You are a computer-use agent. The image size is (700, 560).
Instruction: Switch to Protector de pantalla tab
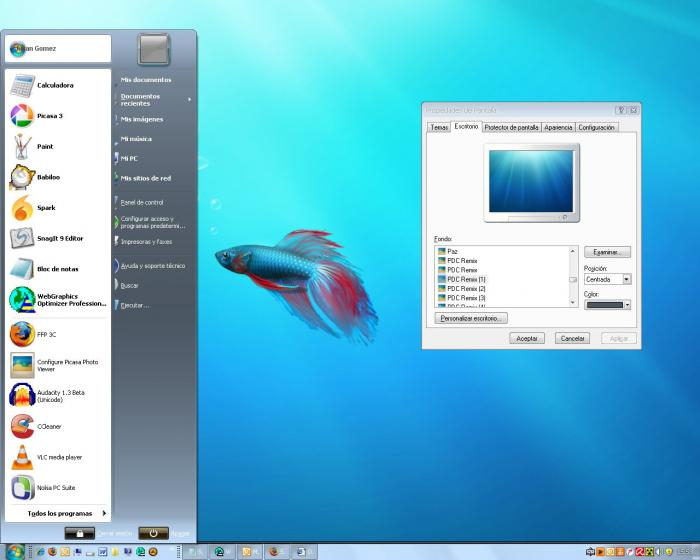tap(511, 127)
